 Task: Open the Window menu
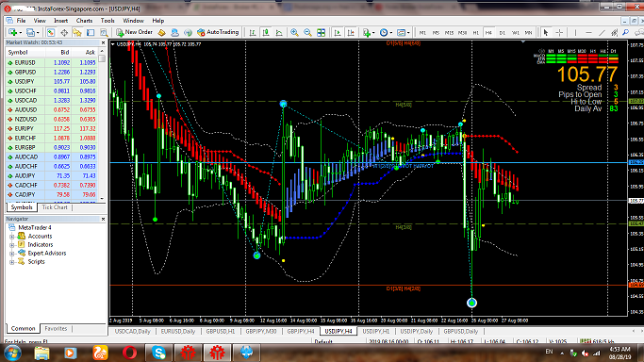(134, 21)
